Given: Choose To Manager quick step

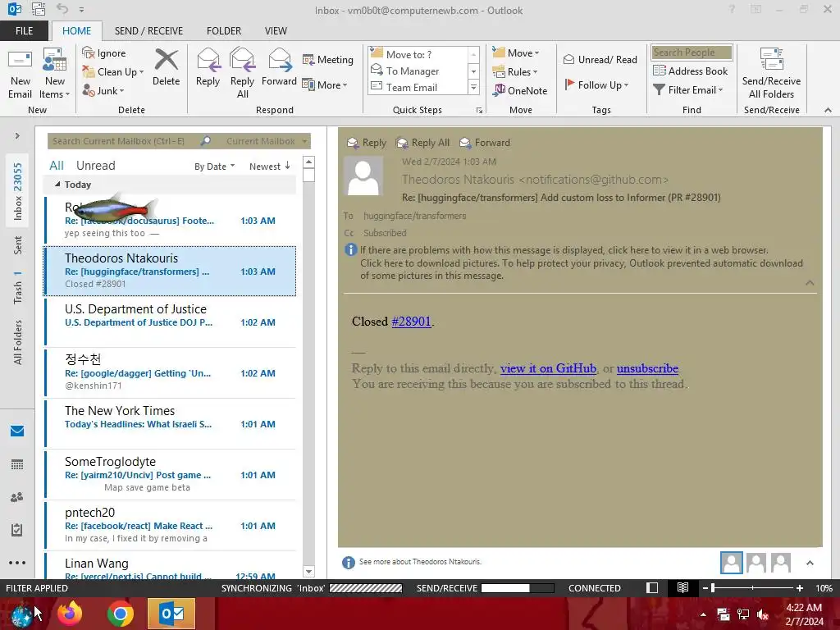Looking at the screenshot, I should (418, 71).
